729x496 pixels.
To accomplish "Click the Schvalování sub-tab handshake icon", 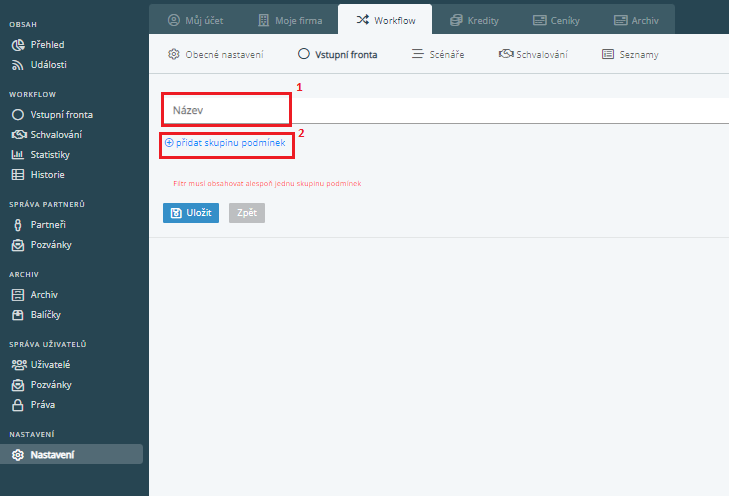I will pos(506,54).
